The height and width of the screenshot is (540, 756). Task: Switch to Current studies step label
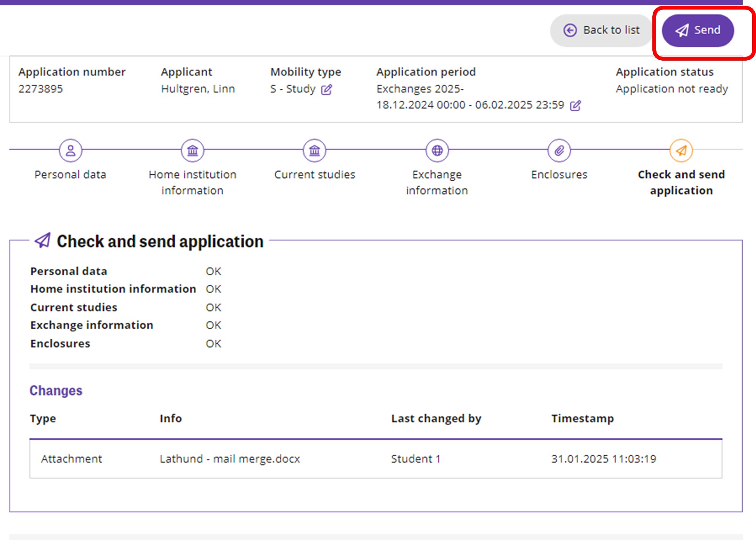click(x=314, y=174)
